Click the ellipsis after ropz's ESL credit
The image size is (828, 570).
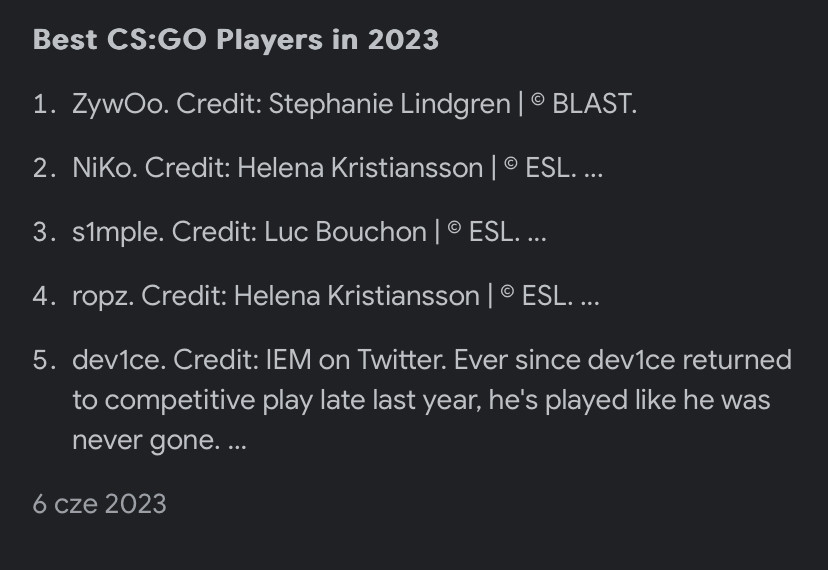[x=590, y=304]
